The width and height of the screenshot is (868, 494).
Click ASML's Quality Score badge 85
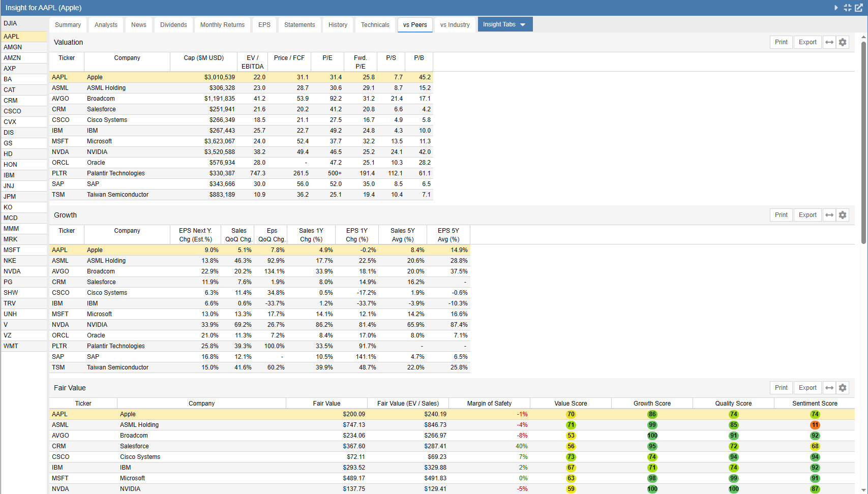coord(734,425)
